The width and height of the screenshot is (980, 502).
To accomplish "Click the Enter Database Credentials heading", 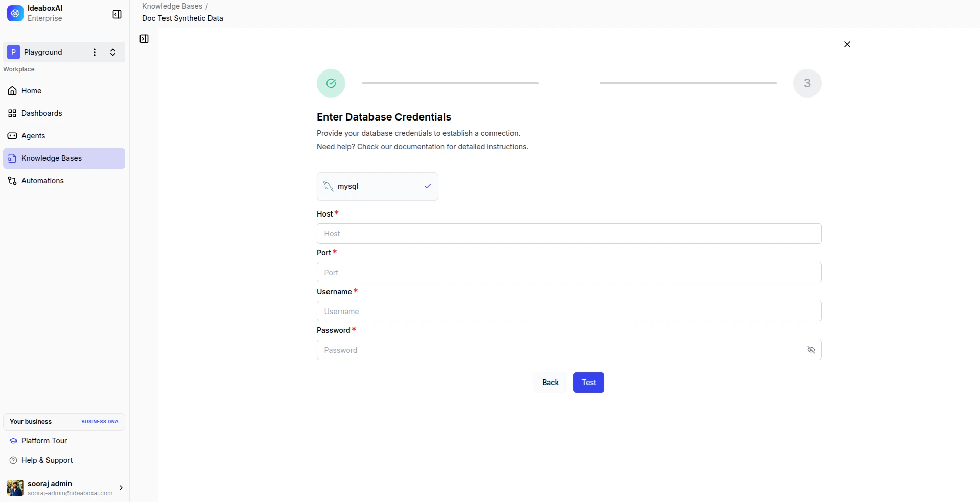I will click(384, 117).
